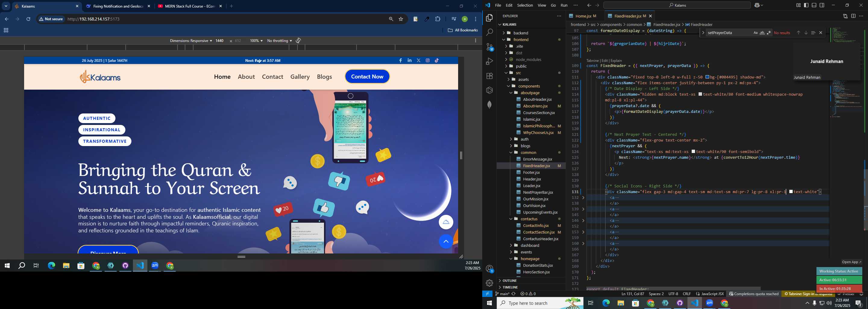Click Find in Selection icon in find widget
The height and width of the screenshot is (309, 868).
click(x=813, y=33)
